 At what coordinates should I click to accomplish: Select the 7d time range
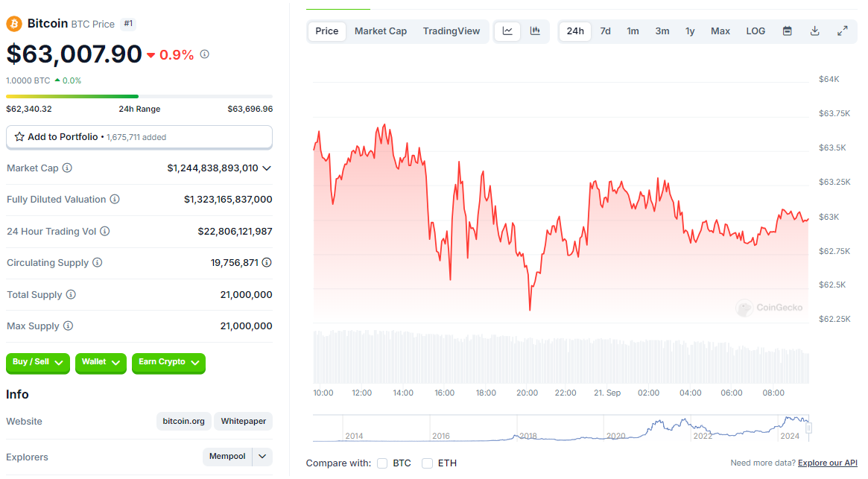pyautogui.click(x=606, y=31)
